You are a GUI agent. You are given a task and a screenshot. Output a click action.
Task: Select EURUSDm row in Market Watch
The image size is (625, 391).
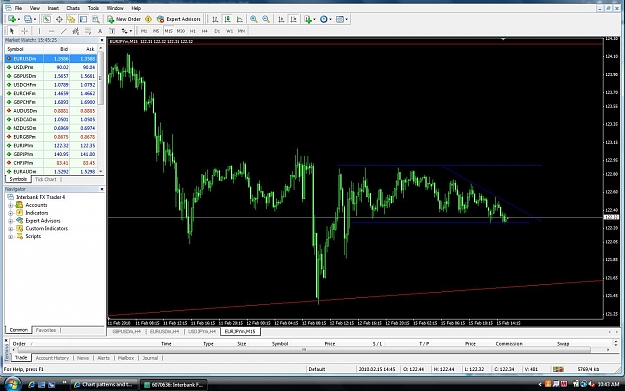click(x=51, y=59)
